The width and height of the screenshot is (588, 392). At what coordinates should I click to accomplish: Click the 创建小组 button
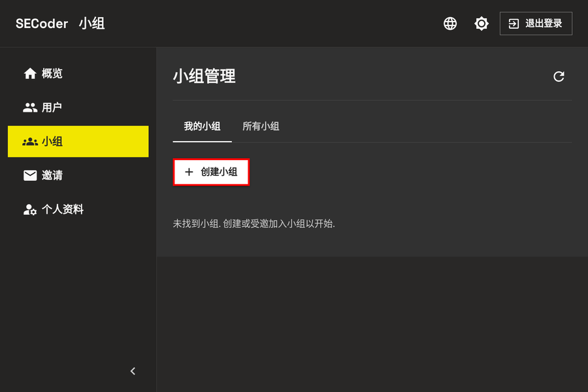[211, 172]
